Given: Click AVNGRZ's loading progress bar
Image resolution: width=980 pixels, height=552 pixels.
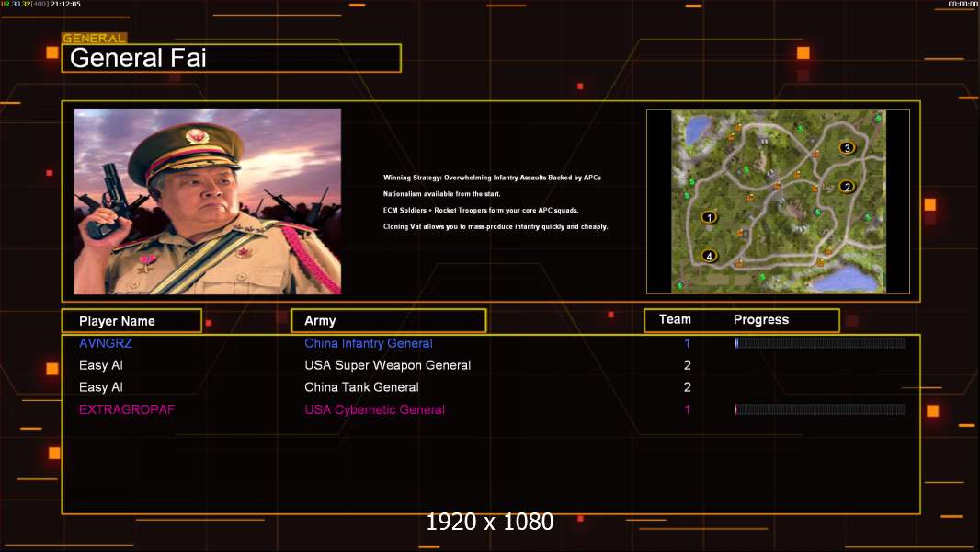Looking at the screenshot, I should pos(820,342).
